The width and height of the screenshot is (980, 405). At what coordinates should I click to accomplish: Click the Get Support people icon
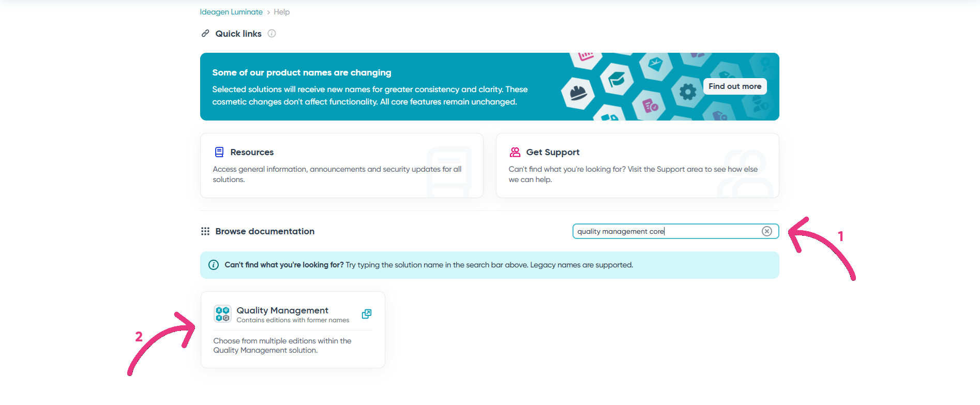(x=515, y=152)
